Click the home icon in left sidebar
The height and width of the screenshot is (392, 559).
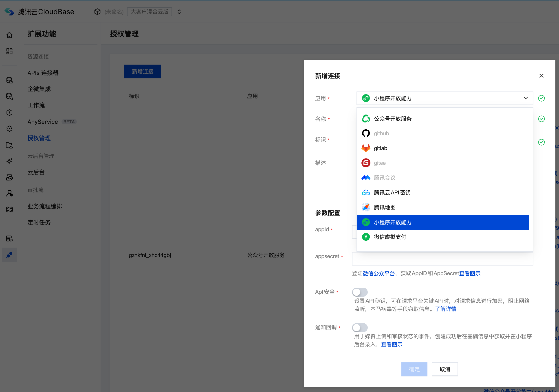coord(9,35)
